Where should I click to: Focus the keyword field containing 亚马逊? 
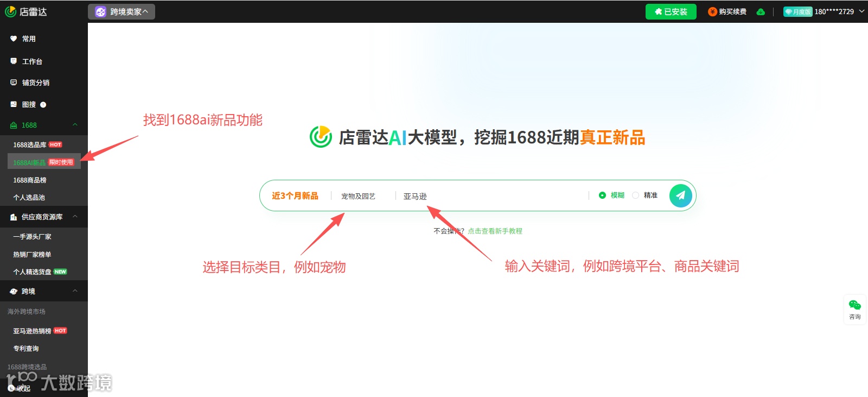tap(493, 196)
